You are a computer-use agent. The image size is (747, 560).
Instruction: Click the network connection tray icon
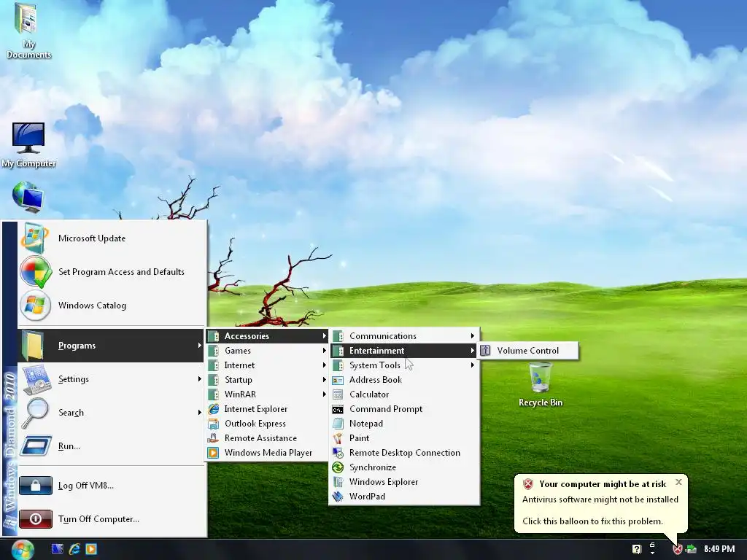coord(691,549)
